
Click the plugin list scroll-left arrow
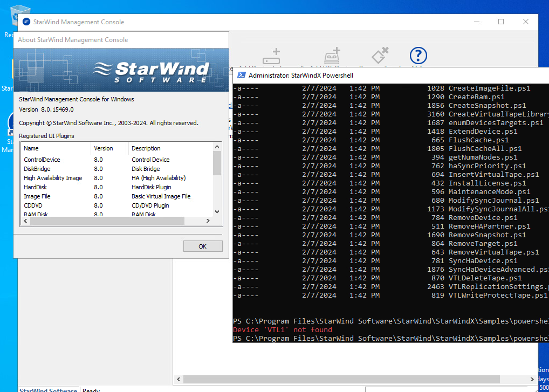[x=25, y=221]
